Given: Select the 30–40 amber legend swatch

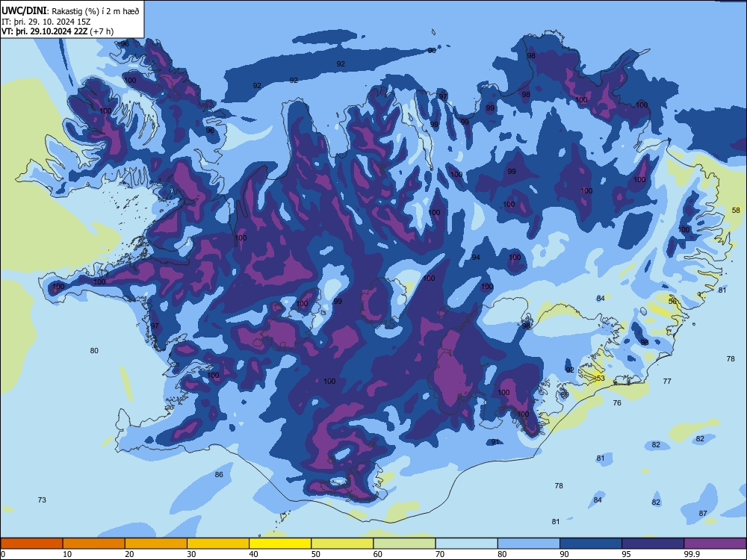Looking at the screenshot, I should (x=218, y=544).
